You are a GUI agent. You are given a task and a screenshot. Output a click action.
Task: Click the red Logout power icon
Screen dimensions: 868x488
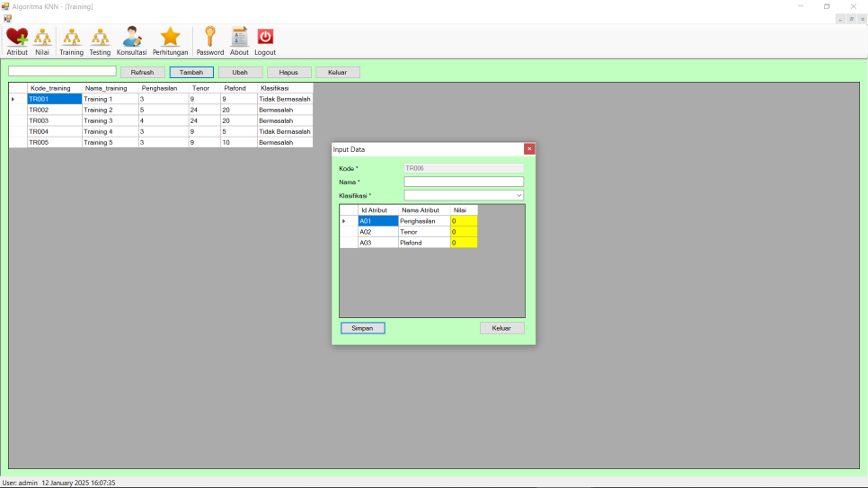265,38
